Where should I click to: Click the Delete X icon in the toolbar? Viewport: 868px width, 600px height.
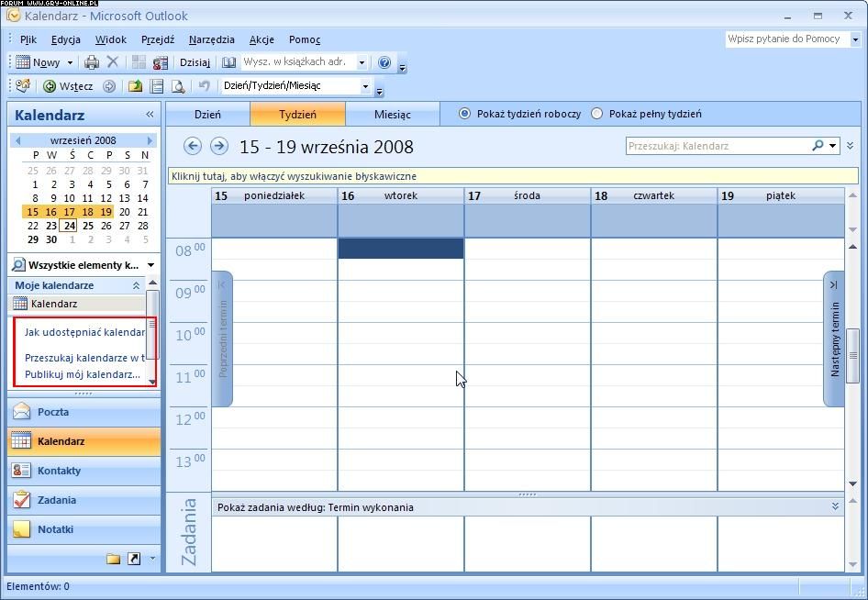pyautogui.click(x=112, y=62)
